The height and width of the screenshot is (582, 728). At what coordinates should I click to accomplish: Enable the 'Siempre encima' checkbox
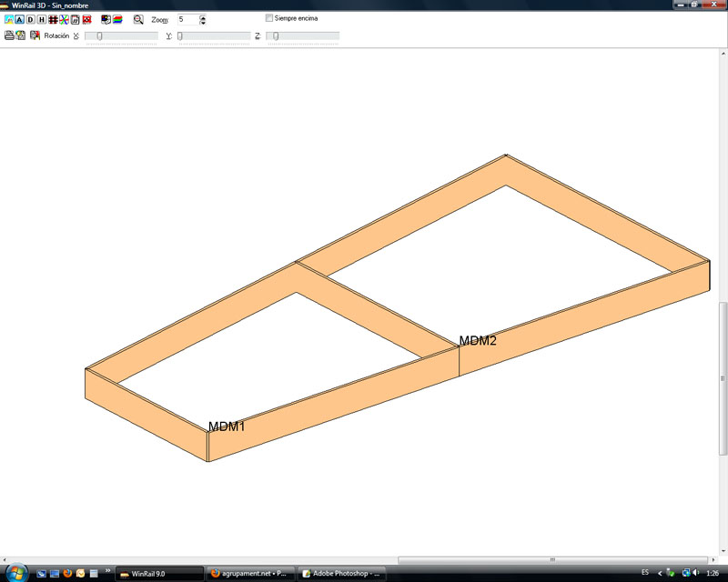268,18
